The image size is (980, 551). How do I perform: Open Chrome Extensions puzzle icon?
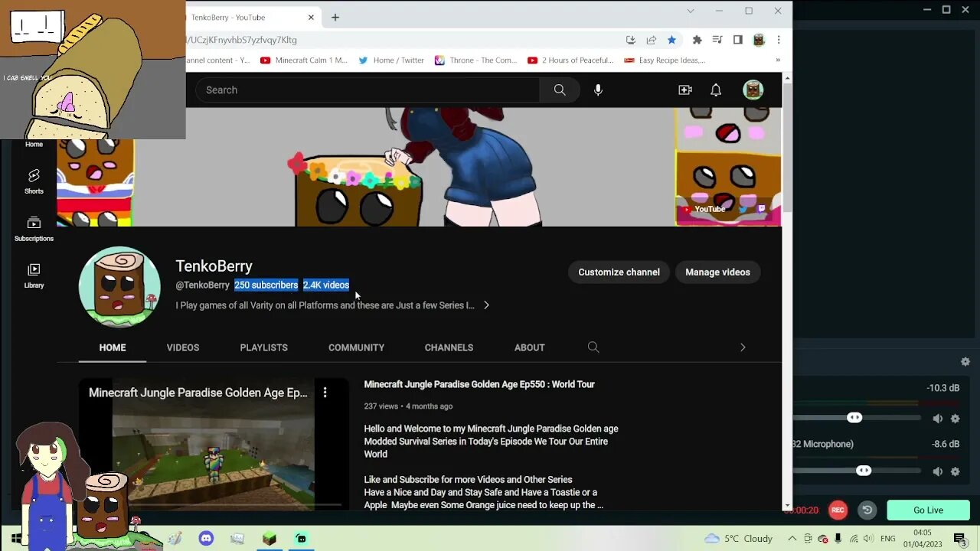(697, 40)
